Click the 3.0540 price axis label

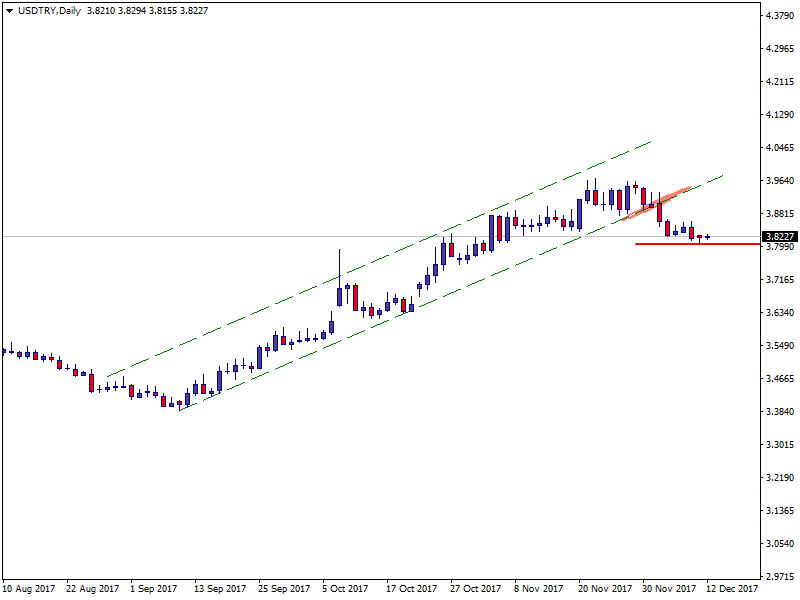click(x=779, y=544)
